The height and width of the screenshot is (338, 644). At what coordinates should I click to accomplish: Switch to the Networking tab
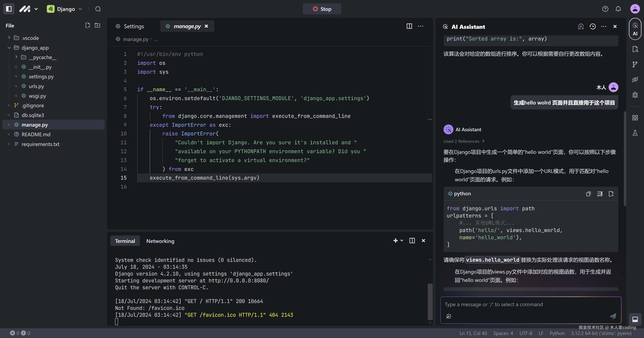[160, 241]
